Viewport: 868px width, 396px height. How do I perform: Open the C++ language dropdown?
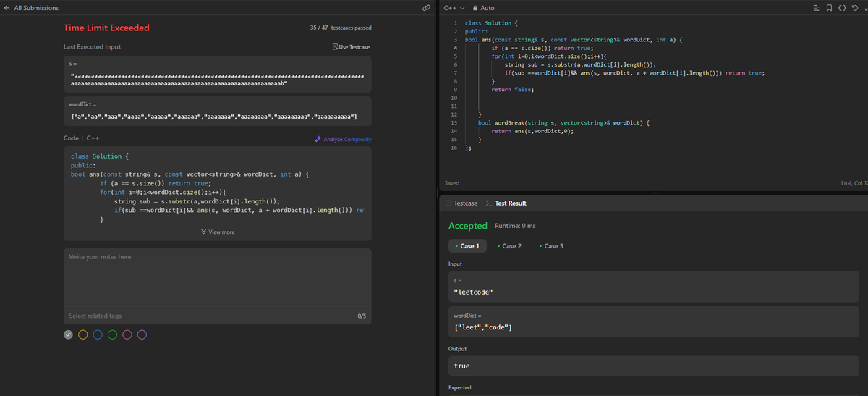(x=454, y=8)
